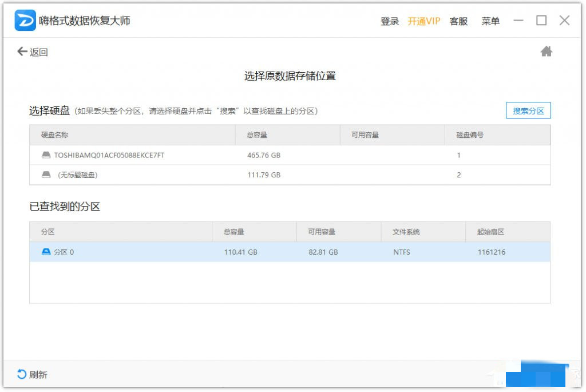The image size is (586, 392).
Task: Click the 文件系统 column header
Action: (406, 232)
